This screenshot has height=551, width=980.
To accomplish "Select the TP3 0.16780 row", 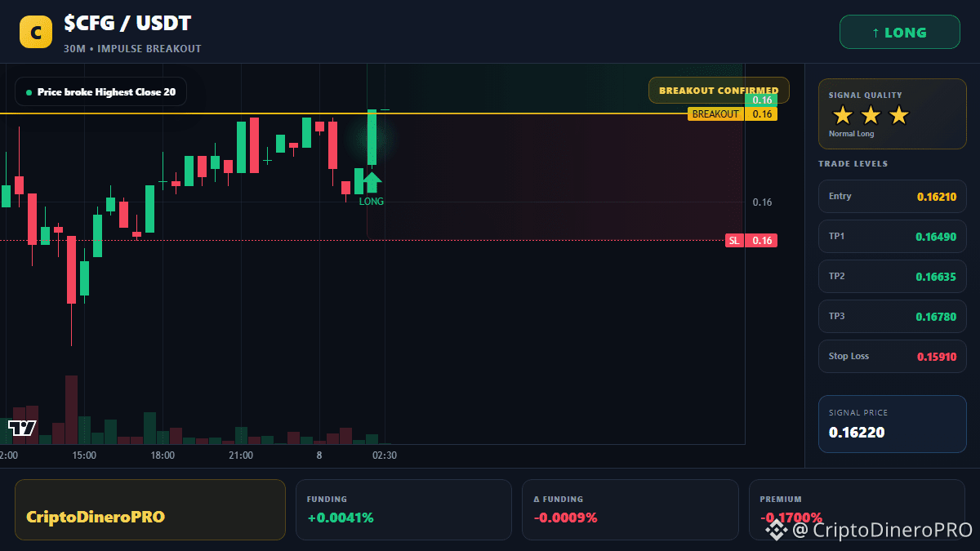I will click(x=893, y=316).
